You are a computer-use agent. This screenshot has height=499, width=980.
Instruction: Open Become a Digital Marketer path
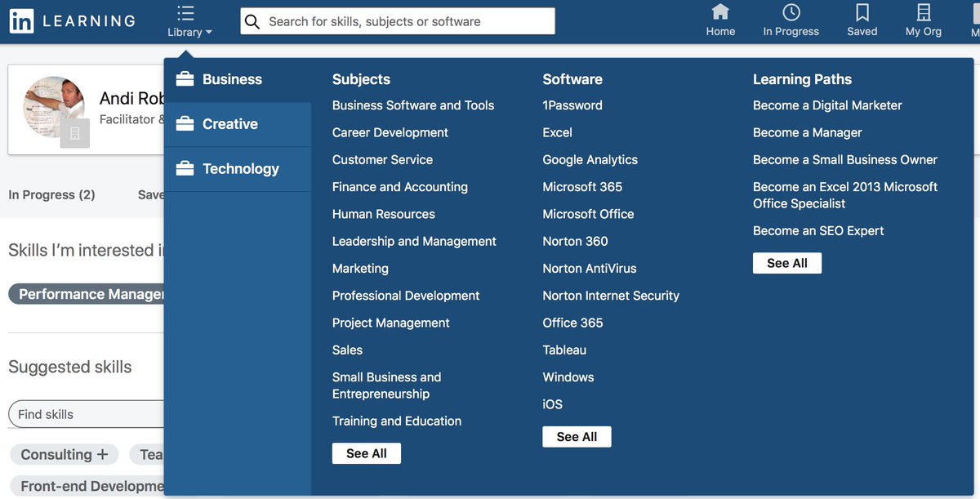[827, 105]
